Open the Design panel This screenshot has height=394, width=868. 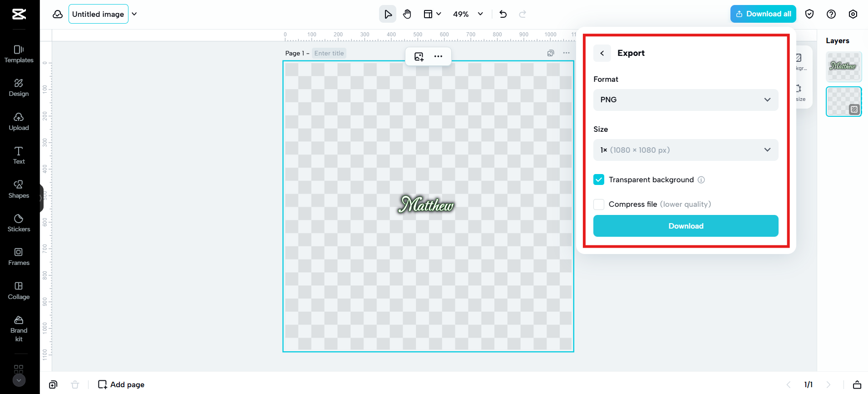(x=19, y=88)
